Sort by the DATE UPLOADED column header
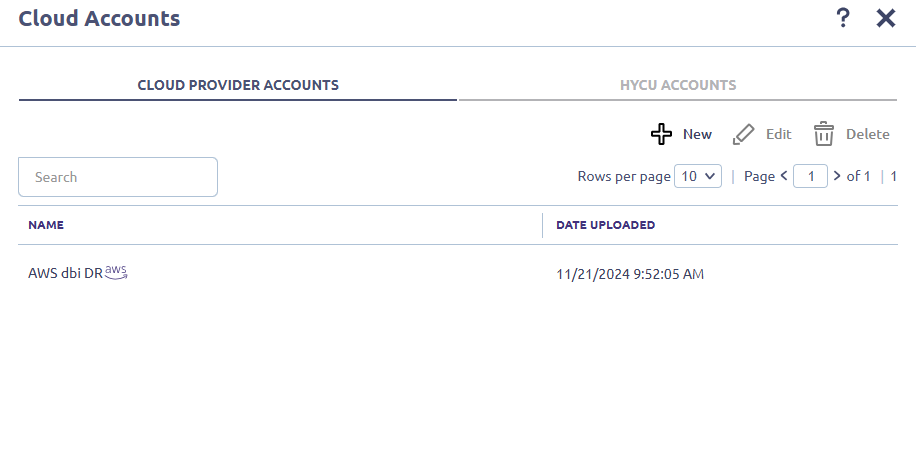The height and width of the screenshot is (468, 916). 605,225
